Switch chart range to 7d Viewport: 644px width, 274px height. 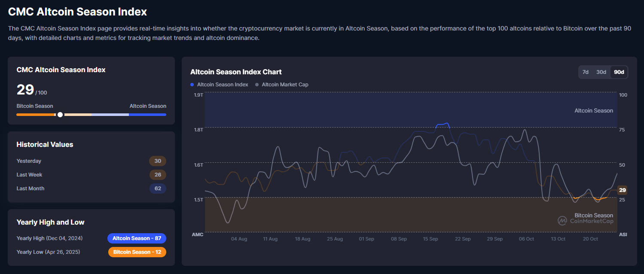tap(585, 72)
